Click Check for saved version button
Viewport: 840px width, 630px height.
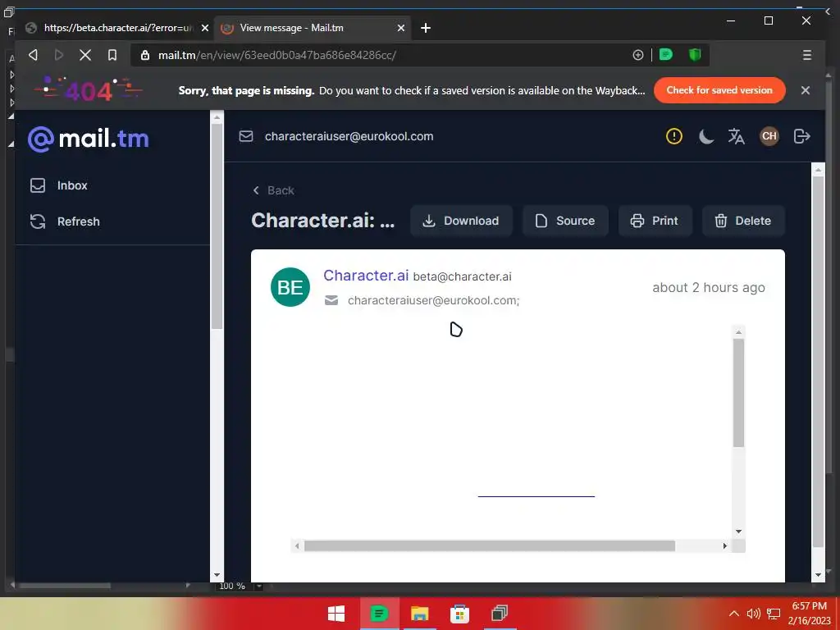[x=719, y=90]
